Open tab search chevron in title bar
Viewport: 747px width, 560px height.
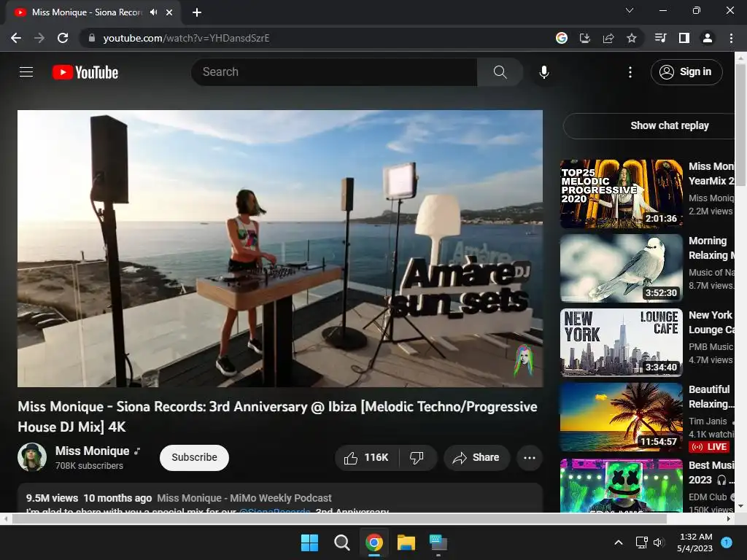(630, 10)
